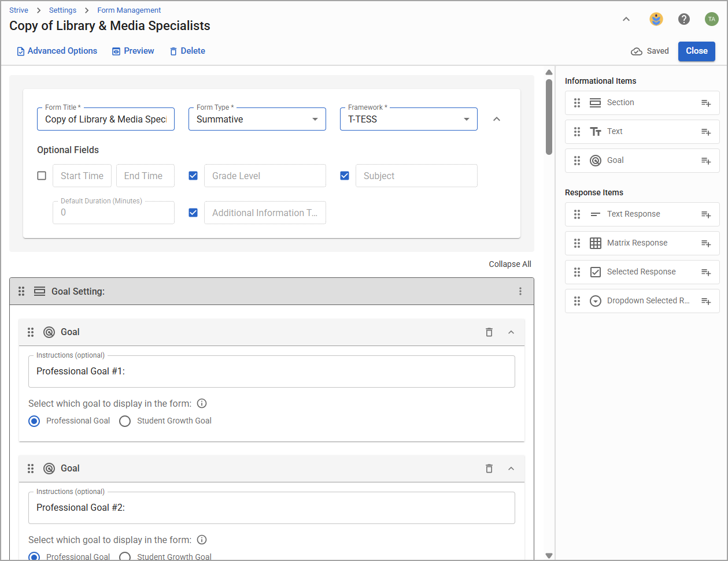The width and height of the screenshot is (728, 561).
Task: Click the End Time field
Action: [145, 176]
